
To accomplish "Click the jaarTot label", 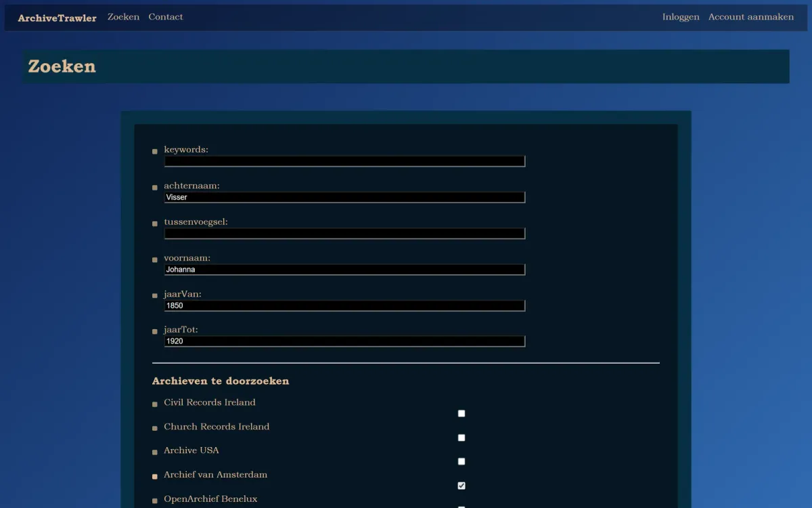I will (181, 330).
